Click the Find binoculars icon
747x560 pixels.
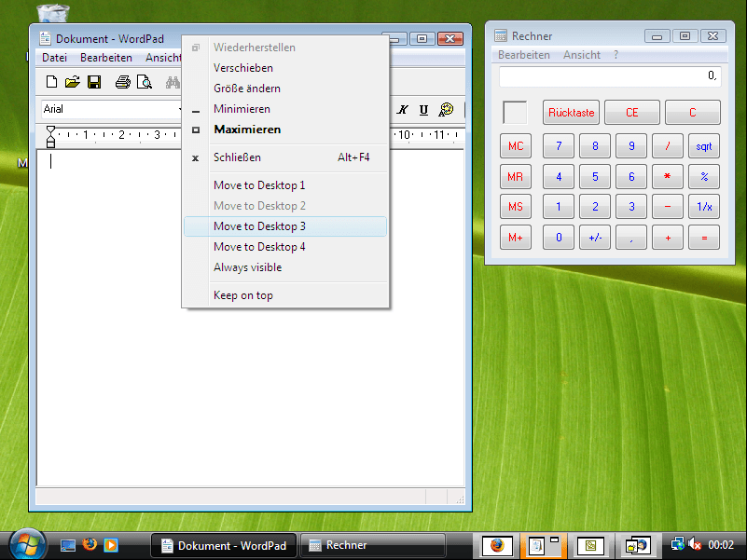pos(173,82)
